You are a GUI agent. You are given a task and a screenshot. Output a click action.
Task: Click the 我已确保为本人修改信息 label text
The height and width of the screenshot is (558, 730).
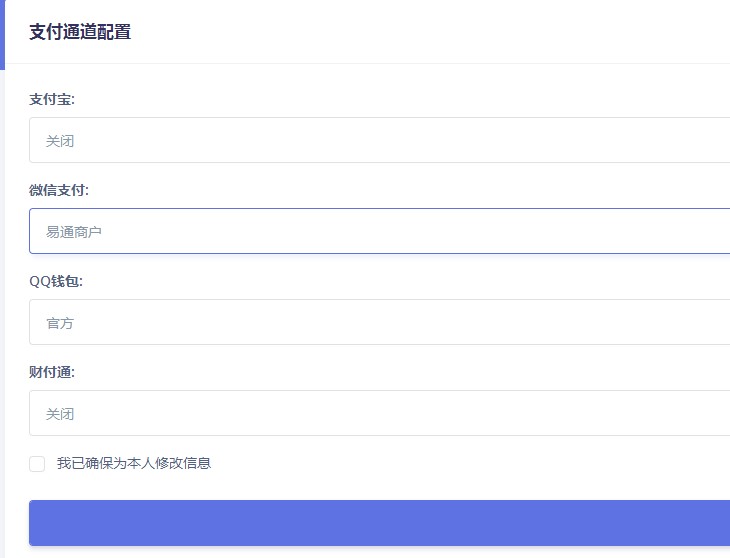click(x=133, y=463)
